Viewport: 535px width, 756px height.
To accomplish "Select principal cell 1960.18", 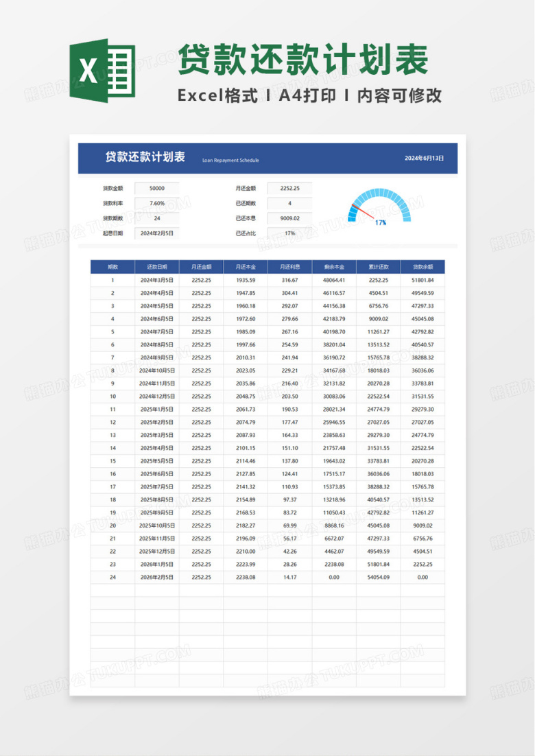I will click(246, 306).
